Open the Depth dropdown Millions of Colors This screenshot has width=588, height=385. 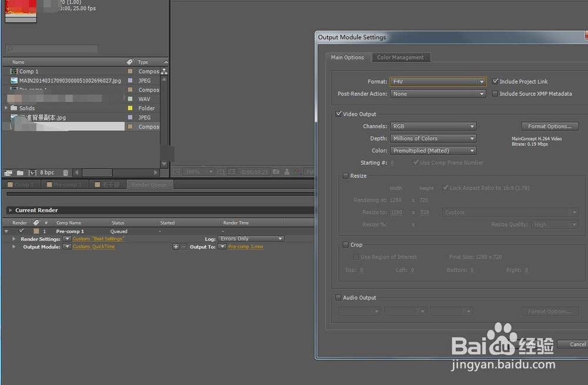click(433, 138)
